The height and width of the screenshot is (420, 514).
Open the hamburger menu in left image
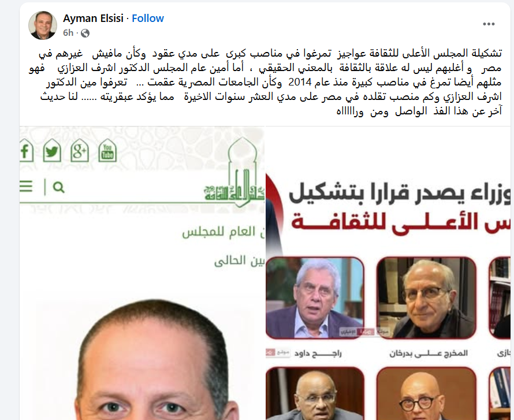[26, 187]
